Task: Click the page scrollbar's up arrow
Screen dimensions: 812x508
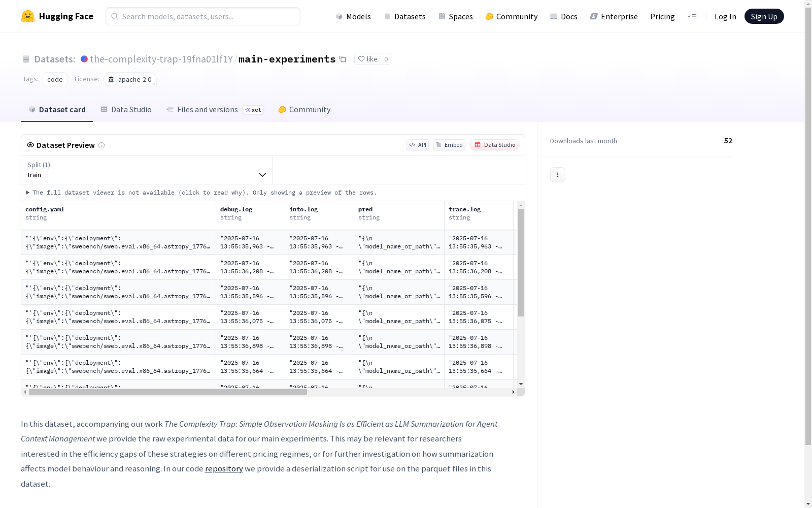Action: [808, 4]
